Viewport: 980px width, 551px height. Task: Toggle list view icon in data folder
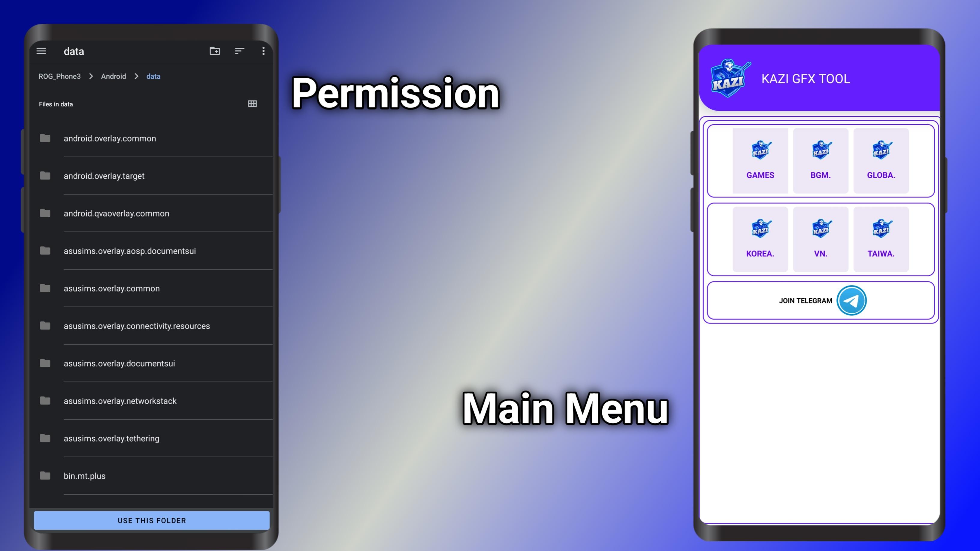pos(253,104)
